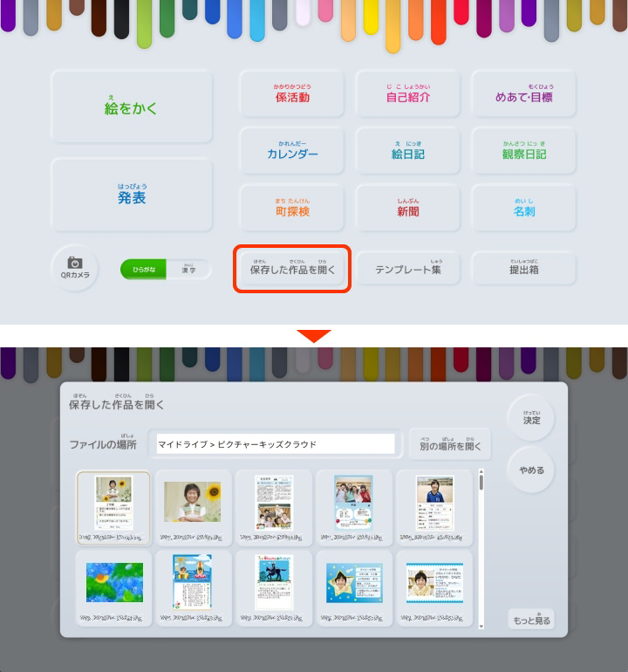Open 発表 presentation mode
This screenshot has height=672, width=628.
[132, 195]
